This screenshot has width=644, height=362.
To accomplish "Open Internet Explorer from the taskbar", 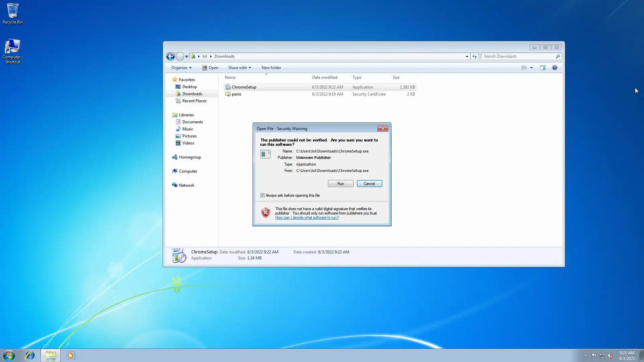I will pyautogui.click(x=30, y=355).
